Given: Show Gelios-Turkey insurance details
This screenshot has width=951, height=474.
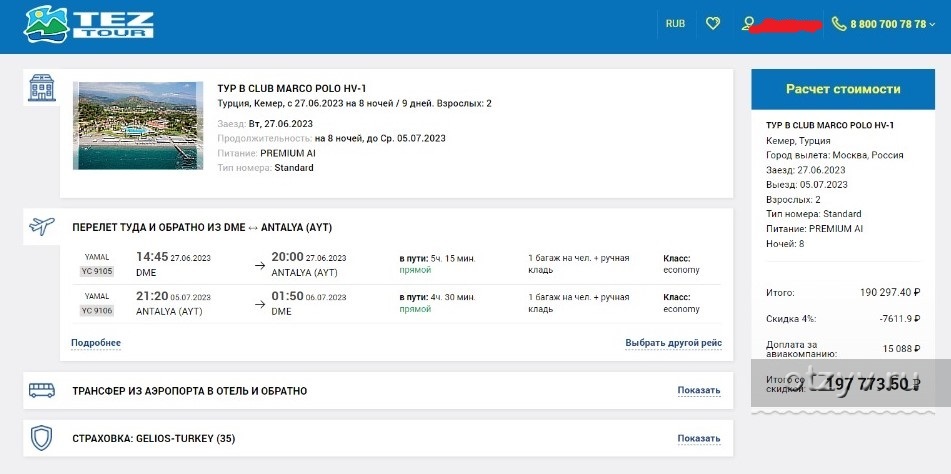Looking at the screenshot, I should point(698,439).
